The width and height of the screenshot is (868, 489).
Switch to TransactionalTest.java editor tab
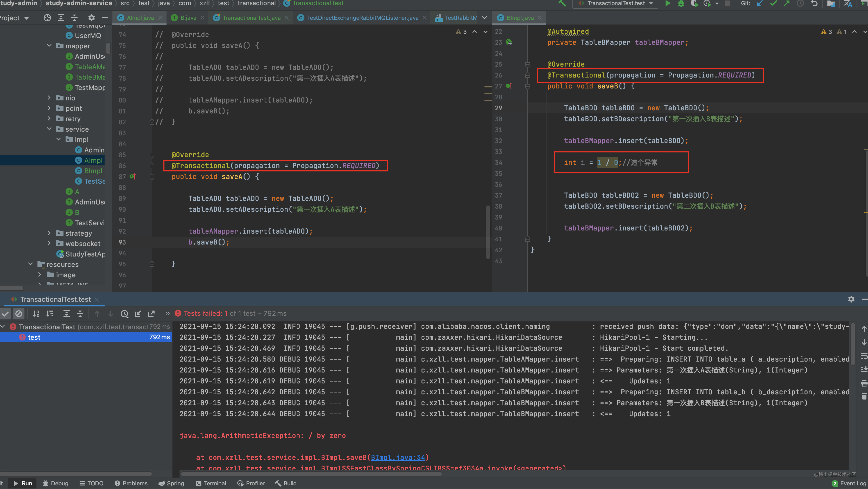(x=251, y=18)
